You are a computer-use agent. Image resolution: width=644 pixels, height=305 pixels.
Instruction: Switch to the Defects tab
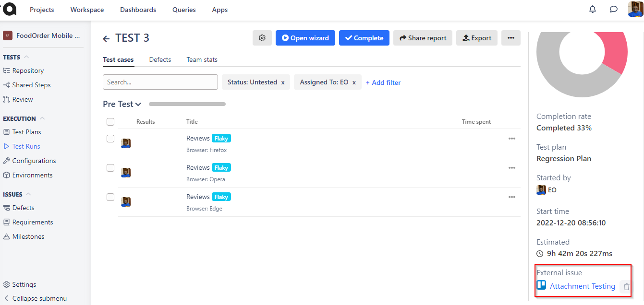[x=160, y=59]
